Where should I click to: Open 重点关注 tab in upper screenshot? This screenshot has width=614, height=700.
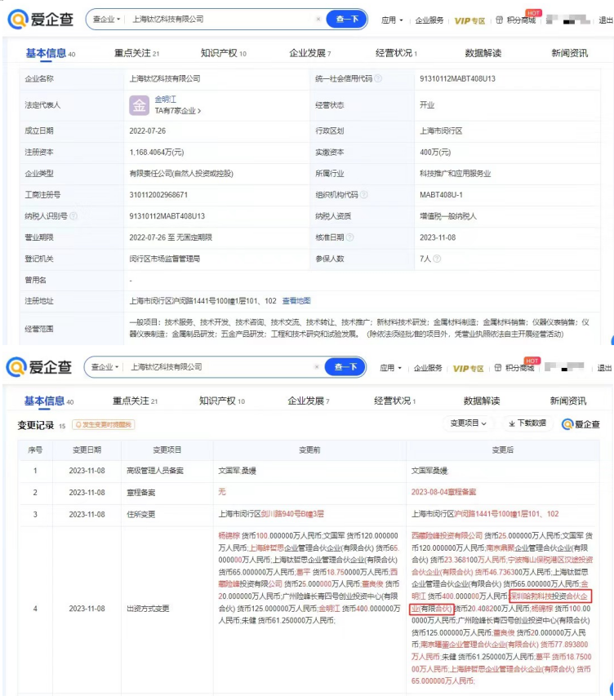[136, 53]
